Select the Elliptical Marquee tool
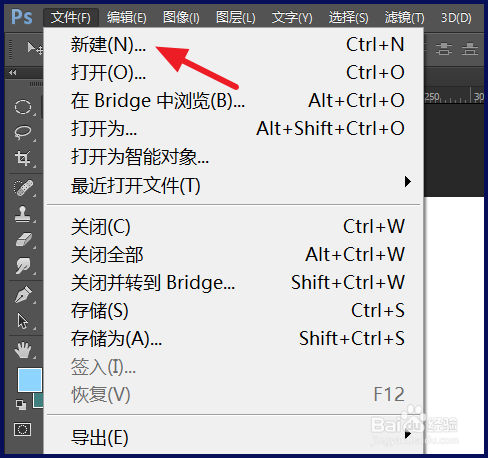The image size is (488, 458). pos(23,107)
